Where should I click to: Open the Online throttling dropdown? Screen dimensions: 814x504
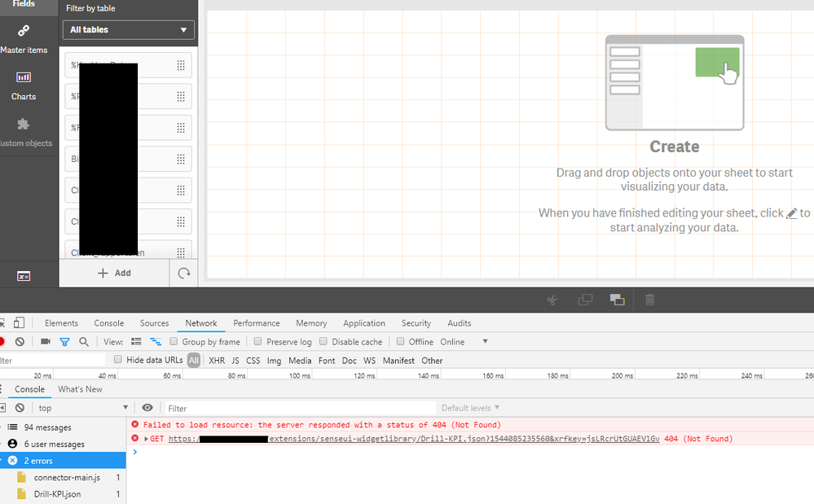point(464,342)
